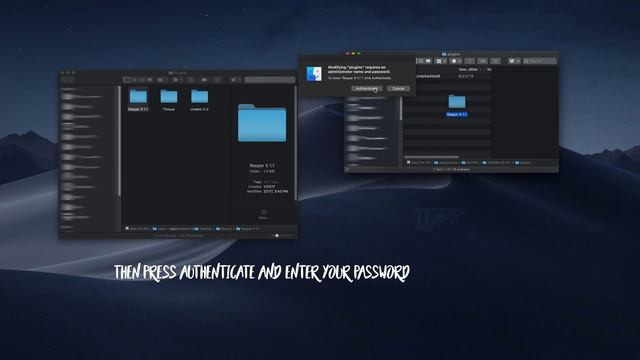
Task: Click the sidebar scrollbar in left Plugins window
Action: [119, 141]
